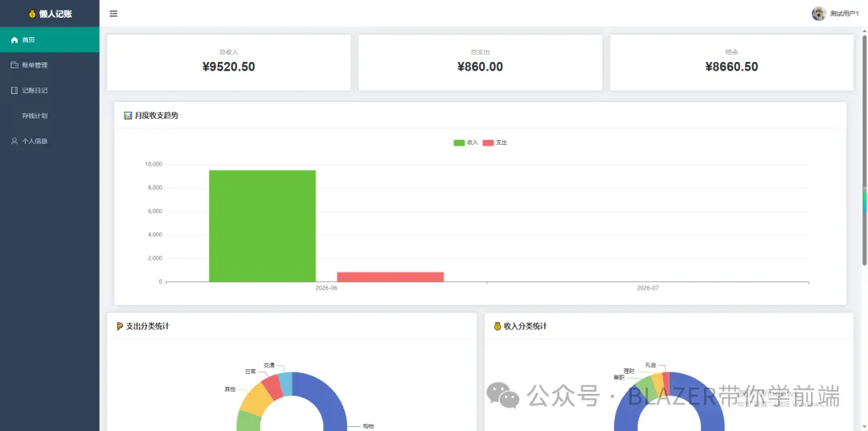Screen dimensions: 868x431
Task: Click the 理财 pie label
Action: [628, 371]
